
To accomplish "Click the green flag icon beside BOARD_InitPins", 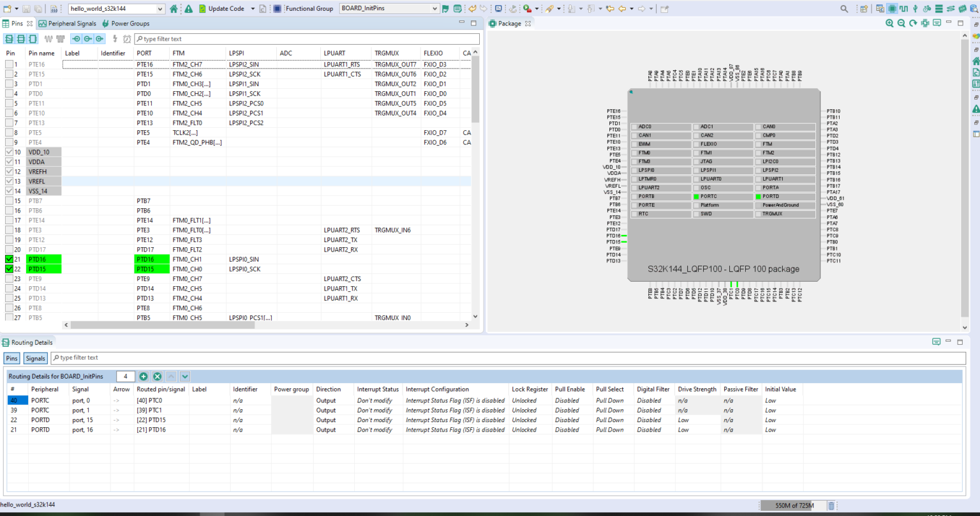I will click(x=445, y=9).
